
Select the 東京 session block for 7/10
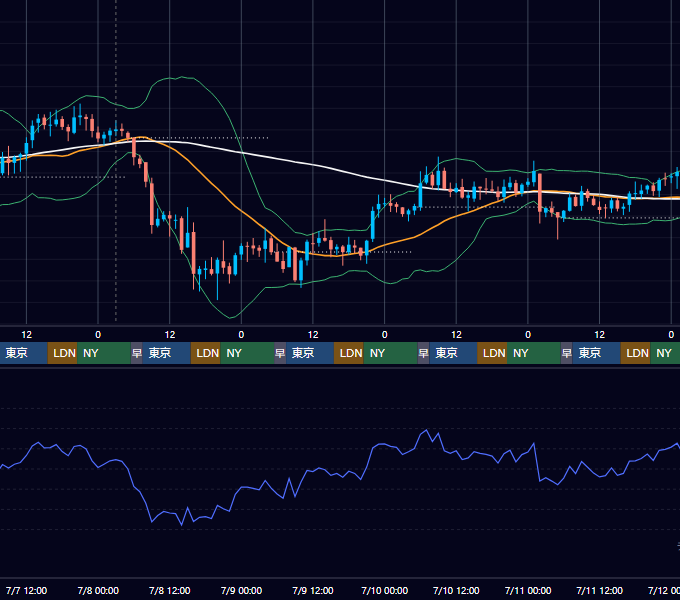(x=453, y=353)
